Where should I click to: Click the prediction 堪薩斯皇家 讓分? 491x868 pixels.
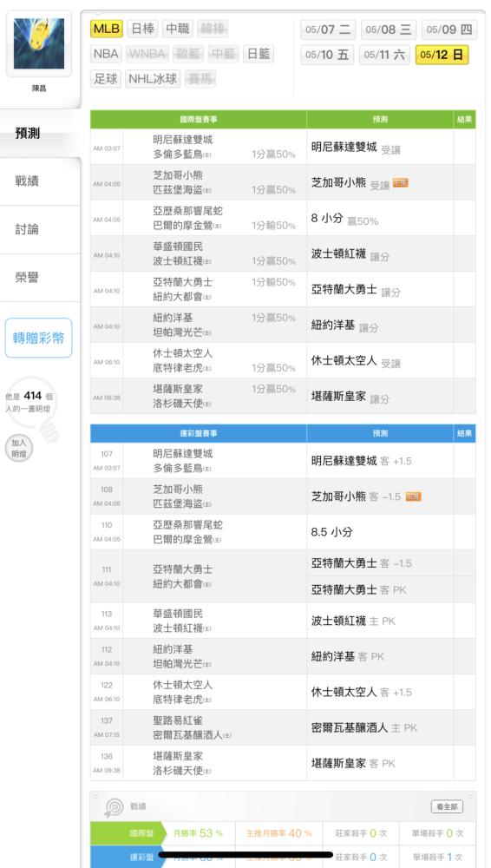click(350, 397)
